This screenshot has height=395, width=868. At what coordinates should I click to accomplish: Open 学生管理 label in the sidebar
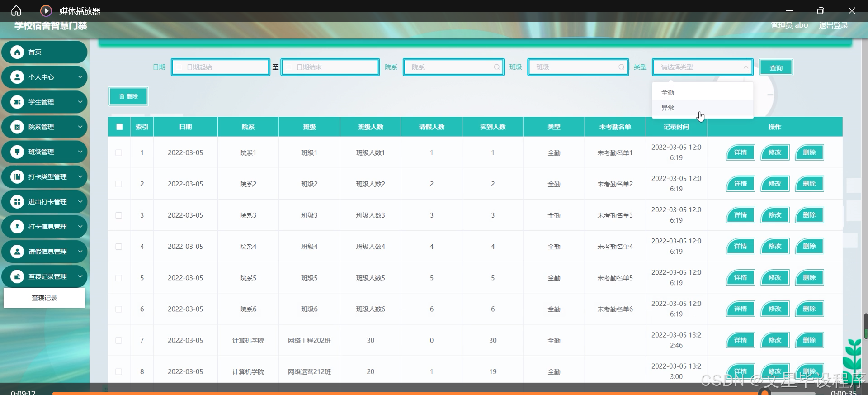(x=41, y=102)
